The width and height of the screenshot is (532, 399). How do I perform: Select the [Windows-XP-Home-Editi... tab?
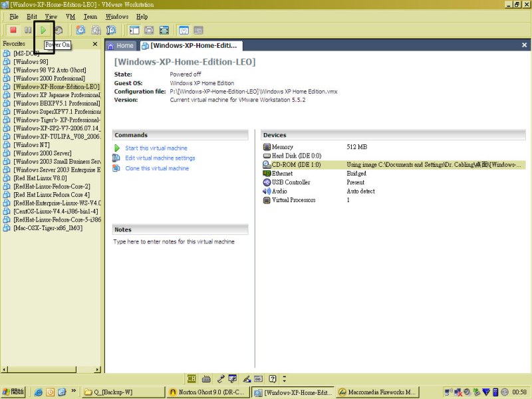pyautogui.click(x=190, y=46)
